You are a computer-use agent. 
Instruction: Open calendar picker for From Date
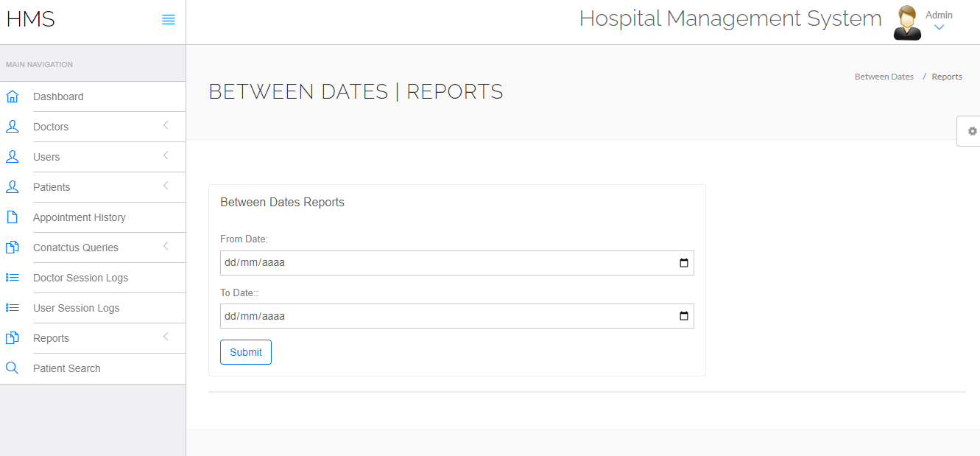(x=684, y=263)
